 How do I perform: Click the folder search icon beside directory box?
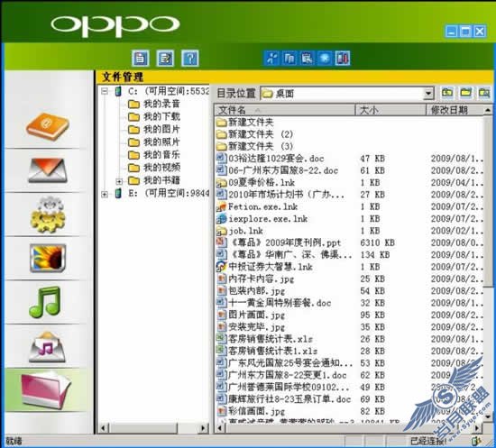[484, 93]
